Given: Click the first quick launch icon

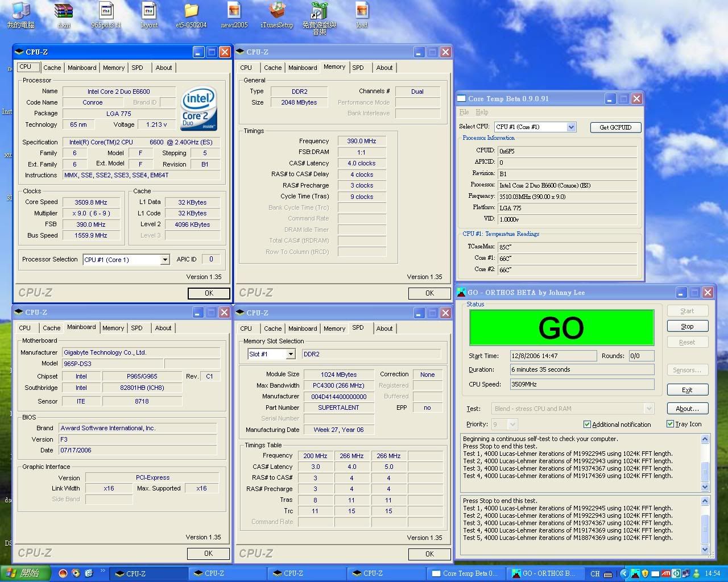Looking at the screenshot, I should click(x=63, y=573).
